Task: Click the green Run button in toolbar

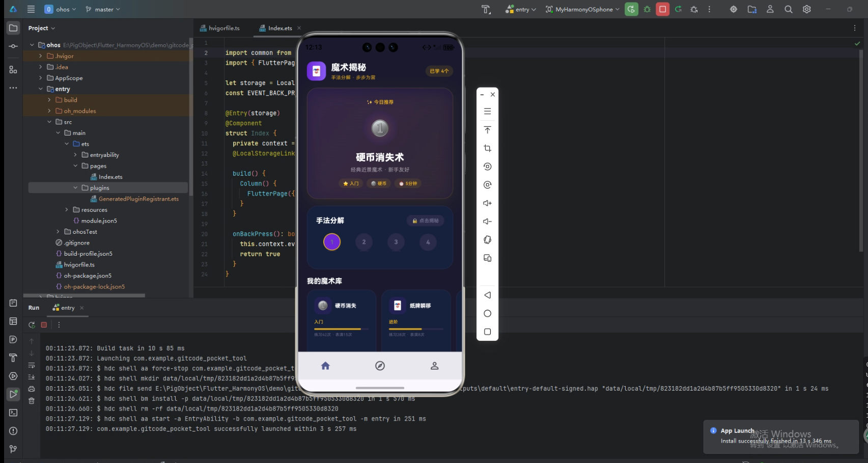Action: (x=631, y=9)
